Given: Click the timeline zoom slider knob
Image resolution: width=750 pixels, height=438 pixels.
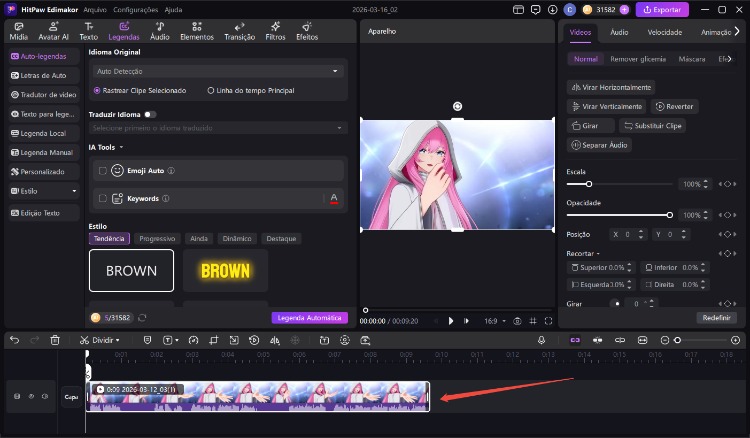Looking at the screenshot, I should pos(677,340).
